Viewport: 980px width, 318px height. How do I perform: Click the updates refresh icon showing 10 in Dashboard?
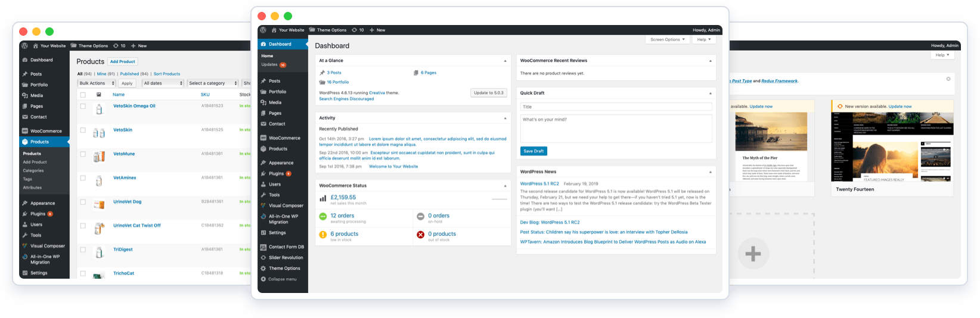[354, 30]
